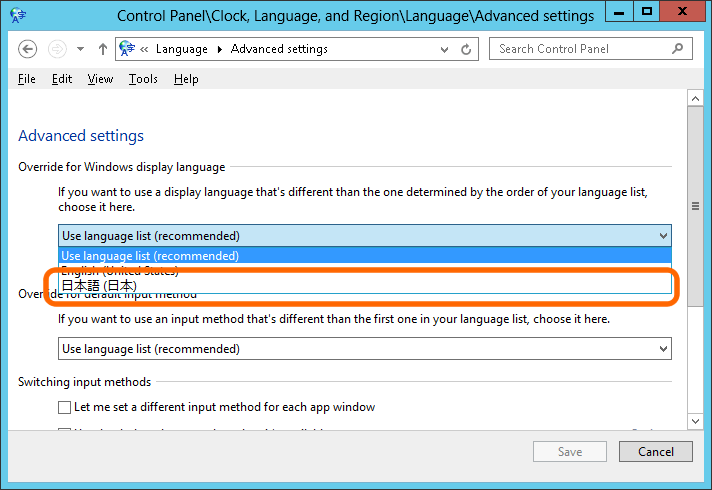Open the default input method override dropdown
712x490 pixels.
[365, 349]
